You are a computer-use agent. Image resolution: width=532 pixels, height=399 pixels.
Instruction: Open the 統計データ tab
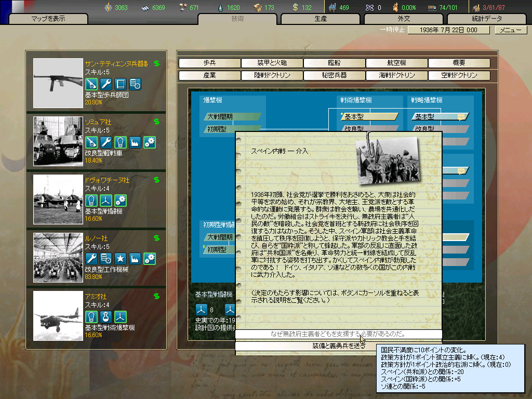[x=487, y=19]
